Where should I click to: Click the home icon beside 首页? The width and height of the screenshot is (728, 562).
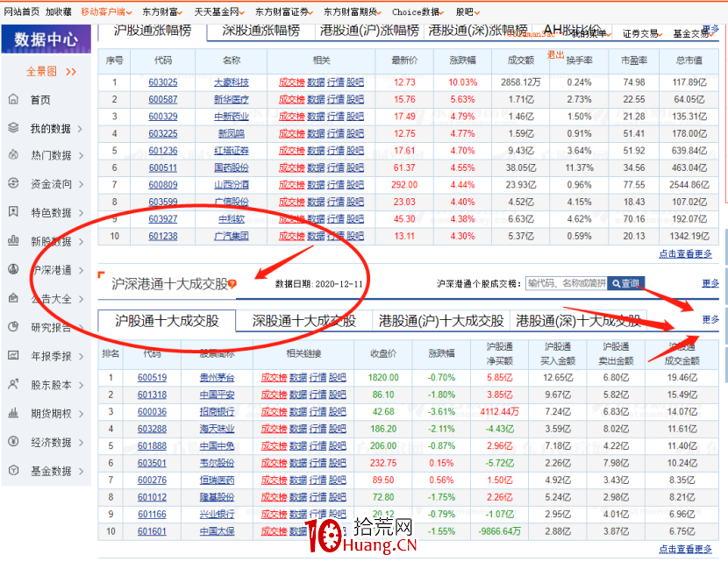click(13, 99)
